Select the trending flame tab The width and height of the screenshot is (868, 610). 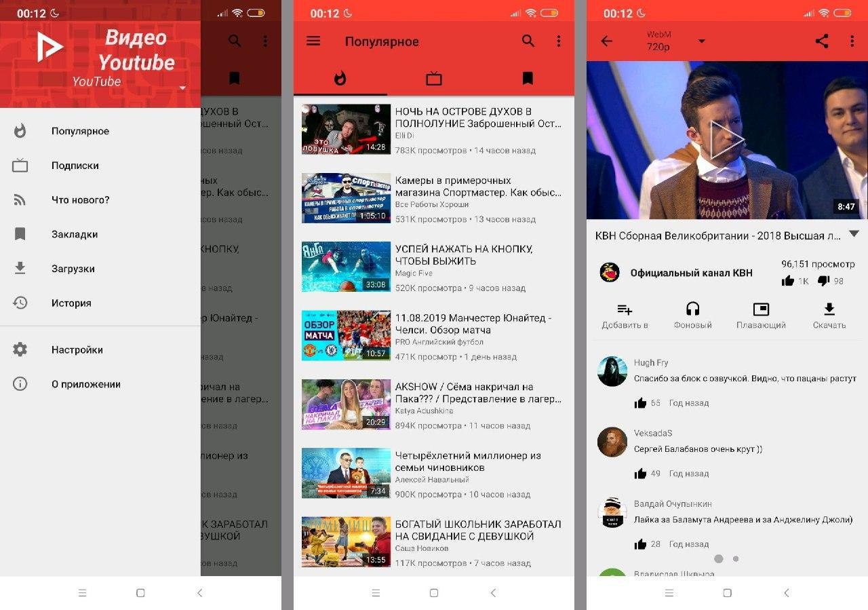pyautogui.click(x=340, y=79)
